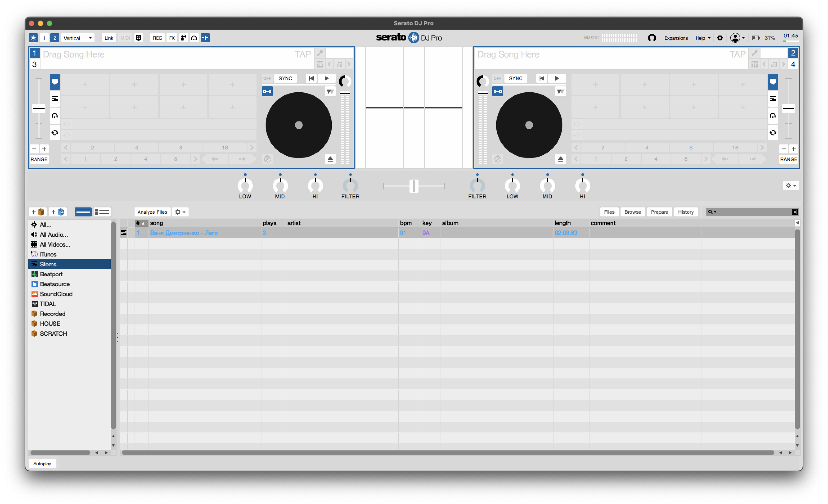Screen dimensions: 828x504
Task: Click the crossfader handle
Action: pyautogui.click(x=414, y=186)
